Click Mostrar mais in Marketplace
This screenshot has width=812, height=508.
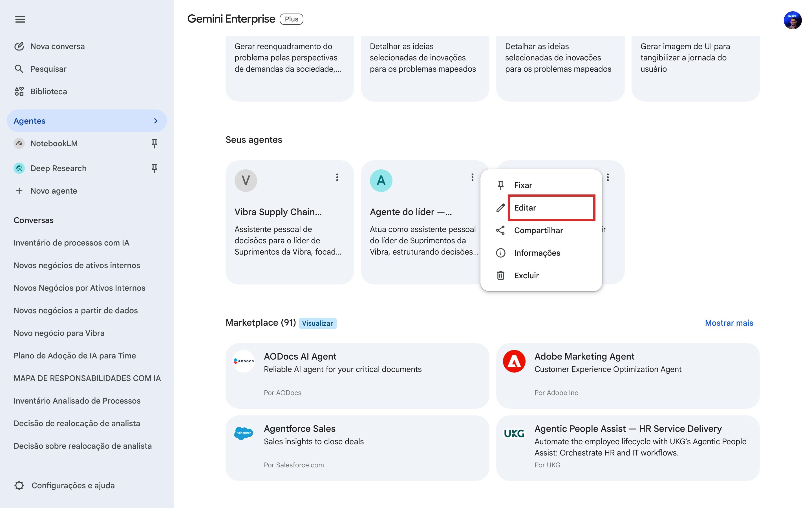tap(729, 323)
